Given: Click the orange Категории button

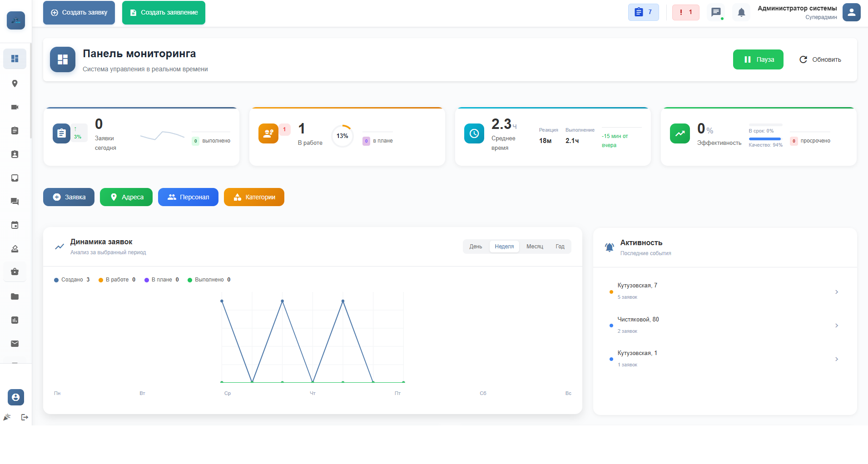Looking at the screenshot, I should coord(254,197).
